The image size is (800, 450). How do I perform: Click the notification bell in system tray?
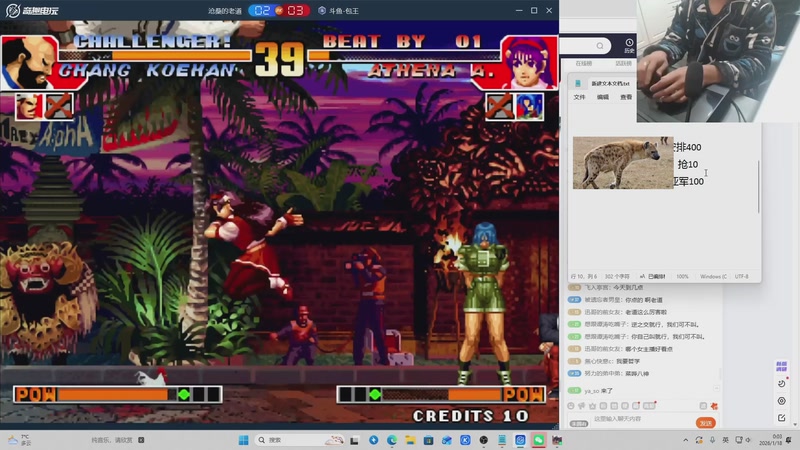pos(789,440)
